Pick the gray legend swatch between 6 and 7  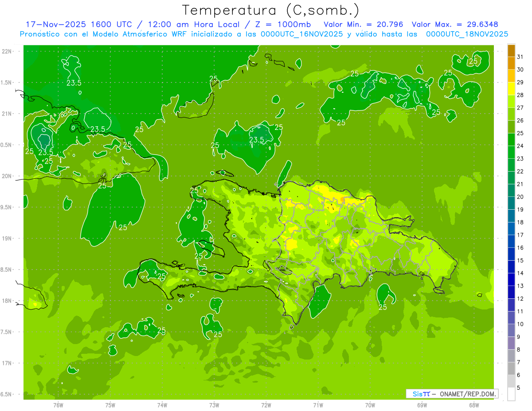point(511,369)
